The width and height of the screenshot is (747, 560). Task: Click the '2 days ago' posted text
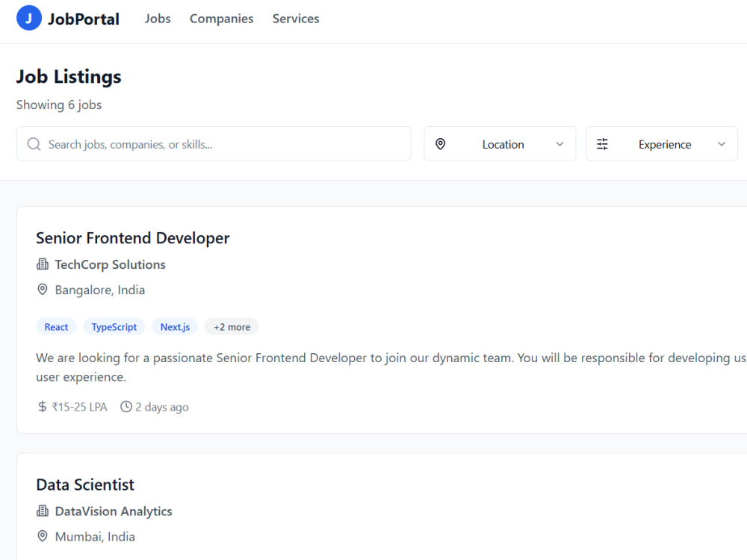[x=162, y=407]
